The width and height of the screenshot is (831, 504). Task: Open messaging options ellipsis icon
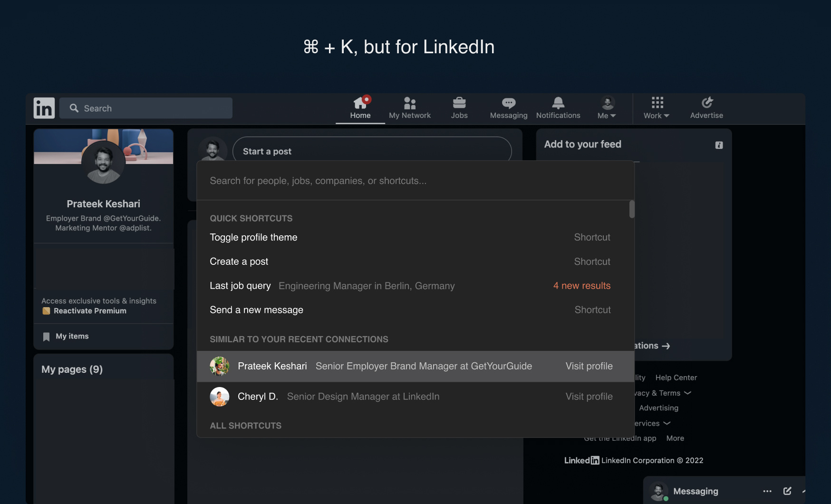point(767,491)
